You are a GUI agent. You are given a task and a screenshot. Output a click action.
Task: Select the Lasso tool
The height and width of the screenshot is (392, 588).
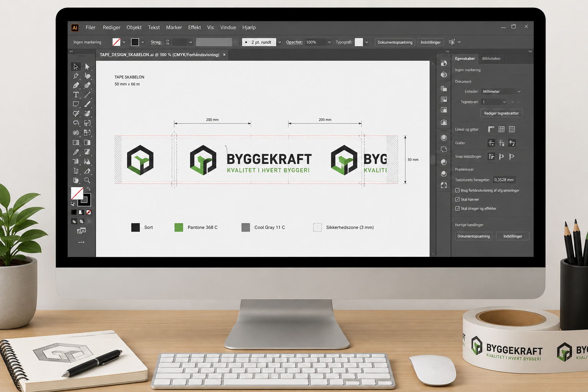click(76, 123)
